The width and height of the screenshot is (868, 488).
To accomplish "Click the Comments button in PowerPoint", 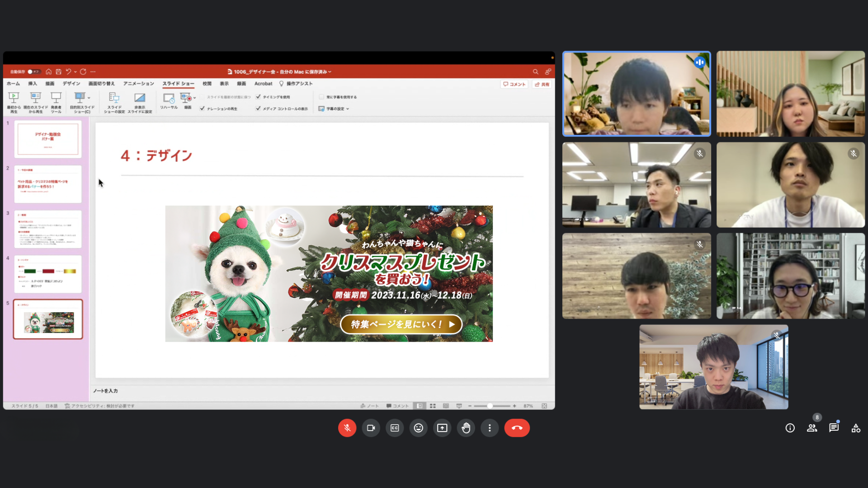I will 514,84.
